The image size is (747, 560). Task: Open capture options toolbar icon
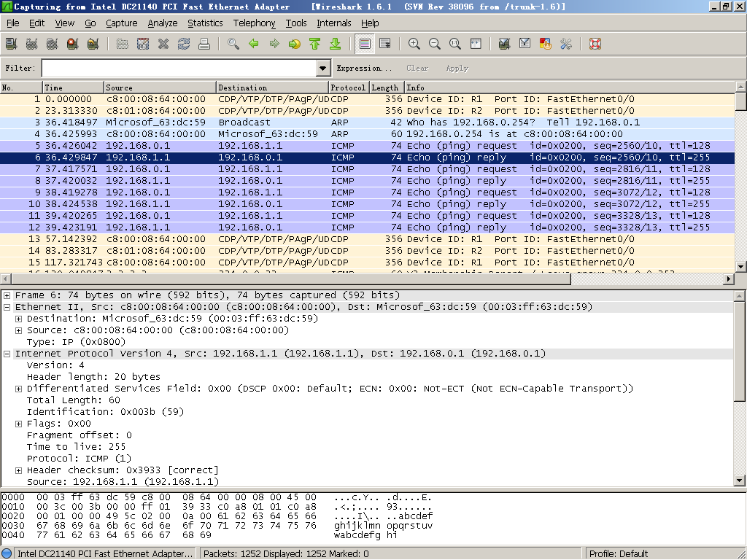pyautogui.click(x=32, y=44)
